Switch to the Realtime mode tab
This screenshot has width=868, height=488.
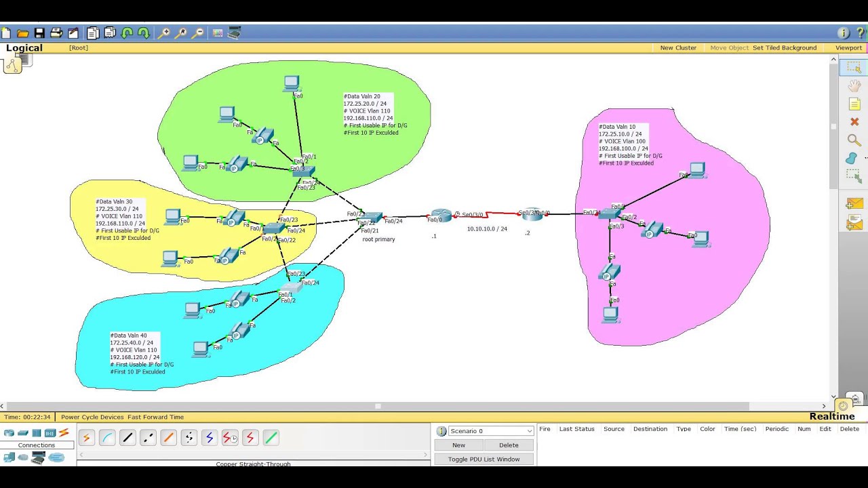tap(831, 416)
